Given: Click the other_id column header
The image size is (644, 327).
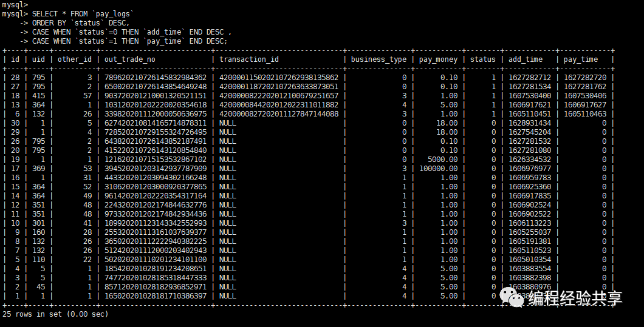Looking at the screenshot, I should pos(75,59).
